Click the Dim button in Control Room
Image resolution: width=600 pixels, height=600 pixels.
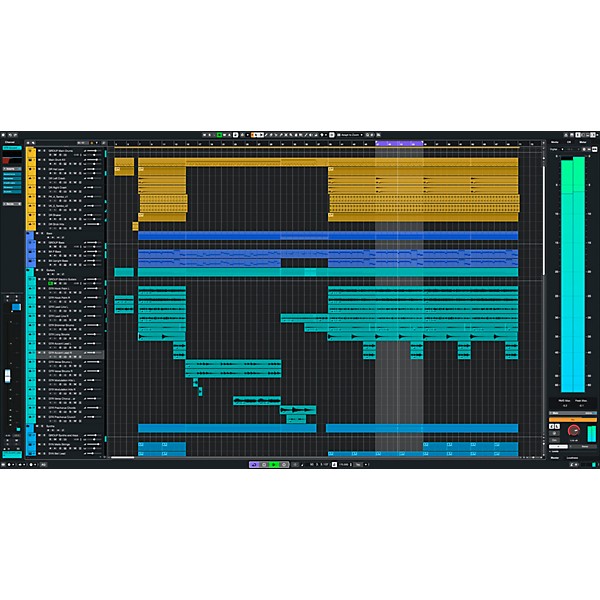(554, 440)
